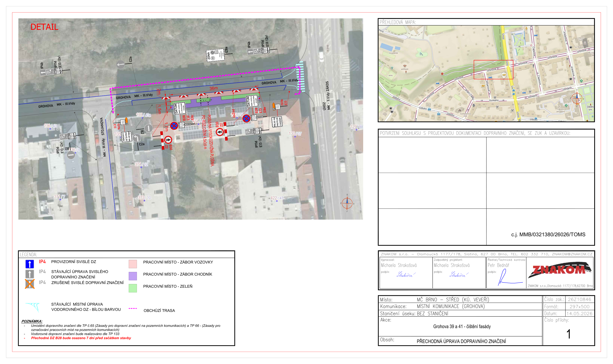Click the POZNÁMKA heading
This screenshot has width=613, height=364.
point(32,321)
